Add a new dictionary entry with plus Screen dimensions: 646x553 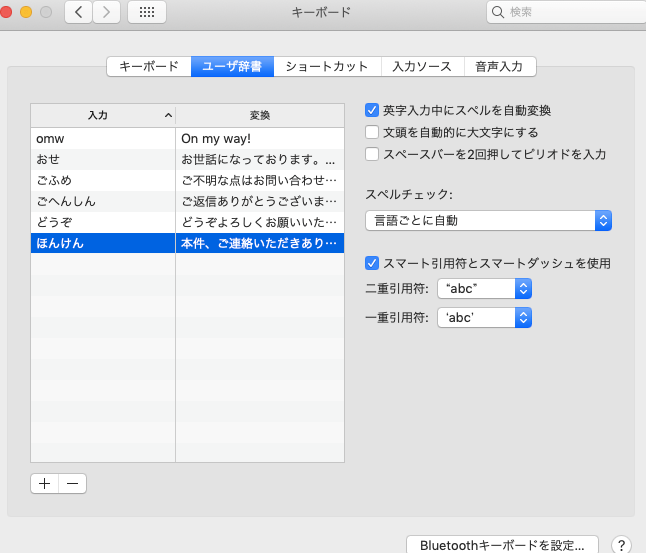44,484
